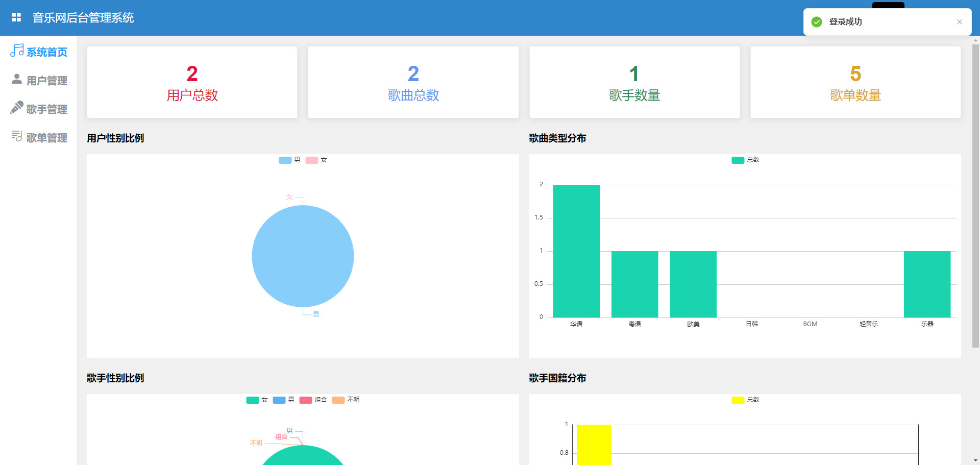Toggle 不明 legend in 歌手性别比例 chart
The width and height of the screenshot is (980, 465).
tap(346, 400)
